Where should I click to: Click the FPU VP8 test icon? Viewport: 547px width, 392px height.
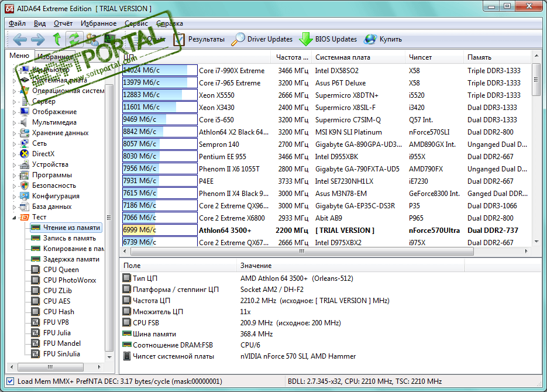coord(35,322)
